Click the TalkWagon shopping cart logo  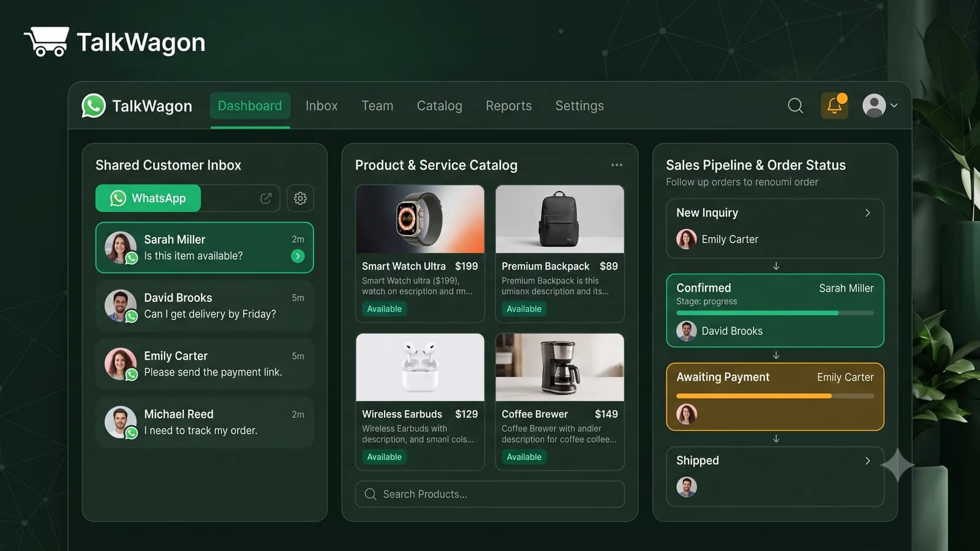(47, 42)
